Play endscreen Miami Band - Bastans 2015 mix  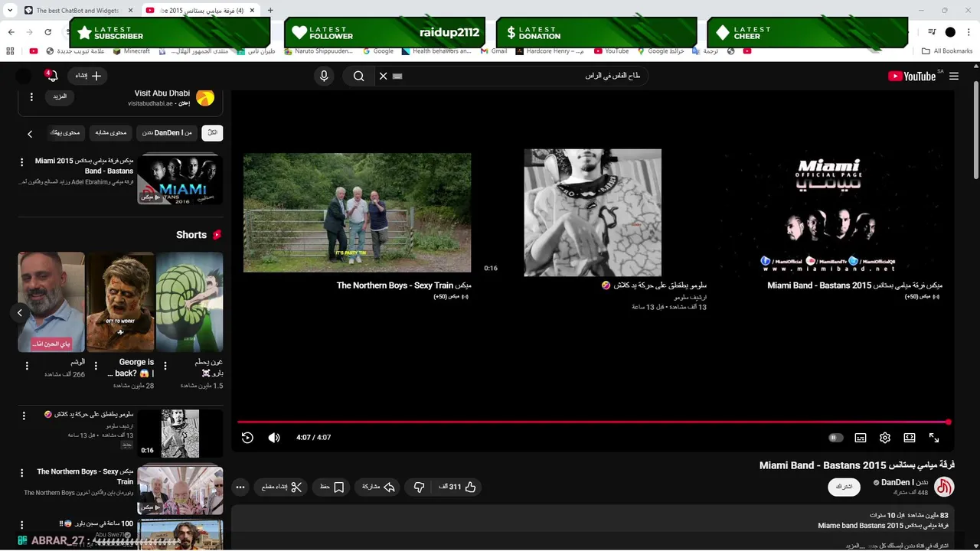pos(830,213)
